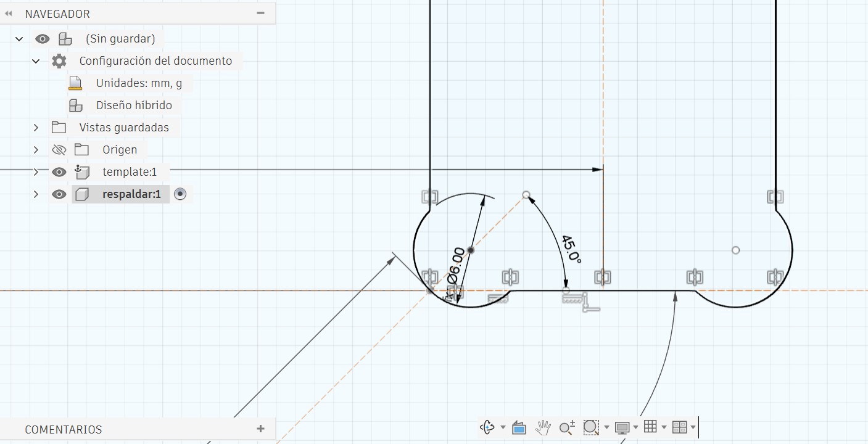This screenshot has height=444, width=868.
Task: Click the Unidades units icon
Action: pyautogui.click(x=75, y=83)
